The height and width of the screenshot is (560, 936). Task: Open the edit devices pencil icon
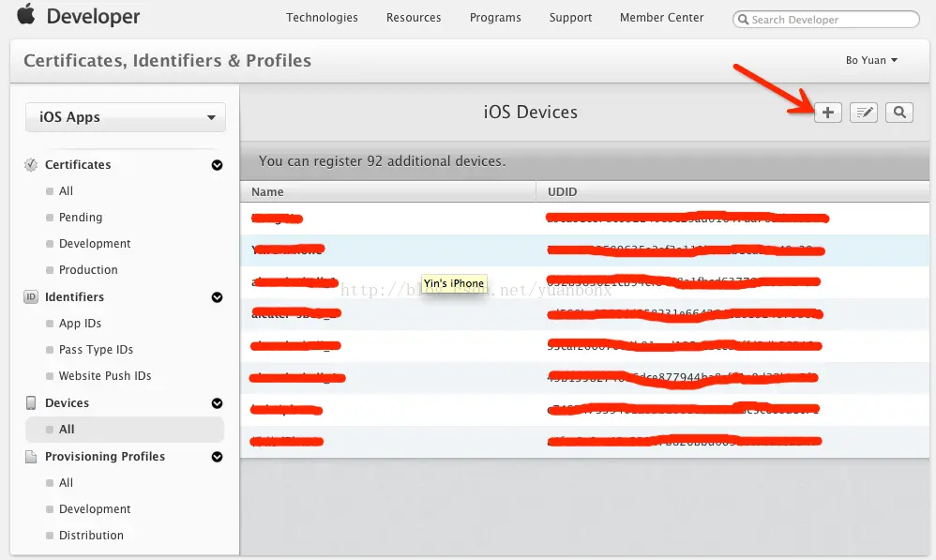coord(864,113)
